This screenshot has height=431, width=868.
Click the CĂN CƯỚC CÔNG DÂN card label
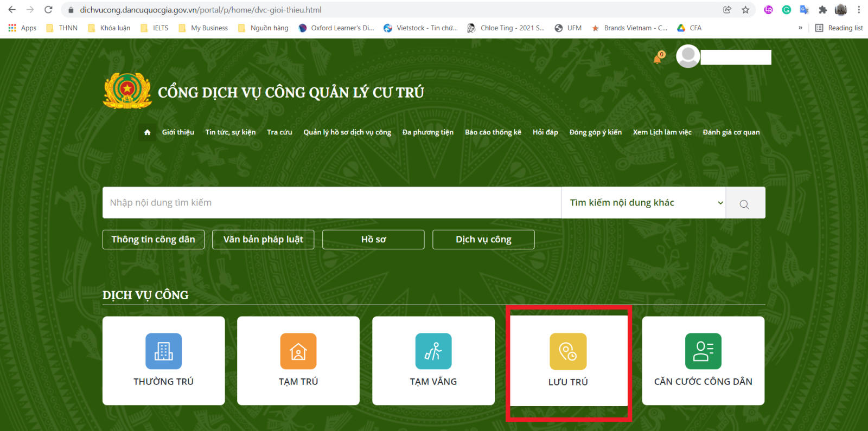tap(703, 382)
